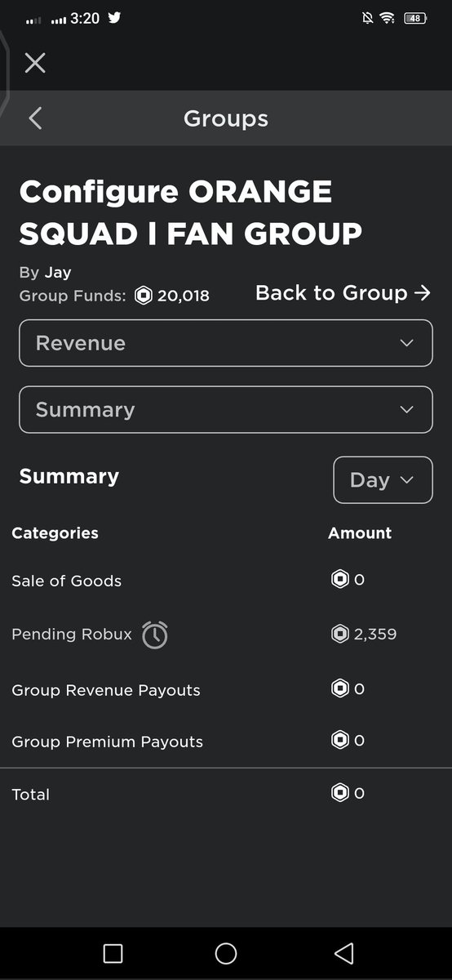Tap the Twitter notification icon in status bar
Image resolution: width=452 pixels, height=980 pixels.
(x=114, y=17)
